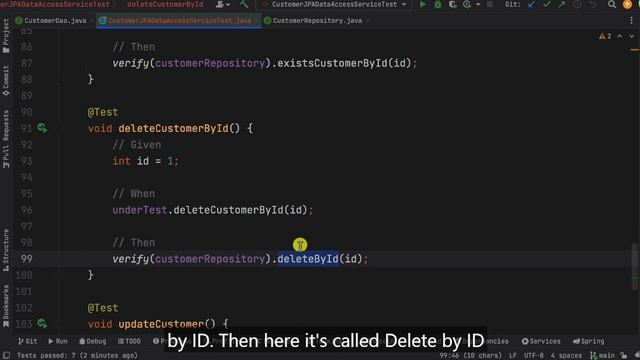This screenshot has height=360, width=640.
Task: Push commits with Git green arrow
Action: click(x=562, y=4)
